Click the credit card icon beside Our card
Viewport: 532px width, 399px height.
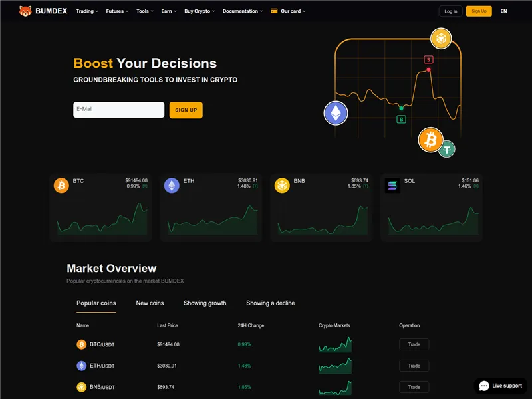pyautogui.click(x=274, y=11)
